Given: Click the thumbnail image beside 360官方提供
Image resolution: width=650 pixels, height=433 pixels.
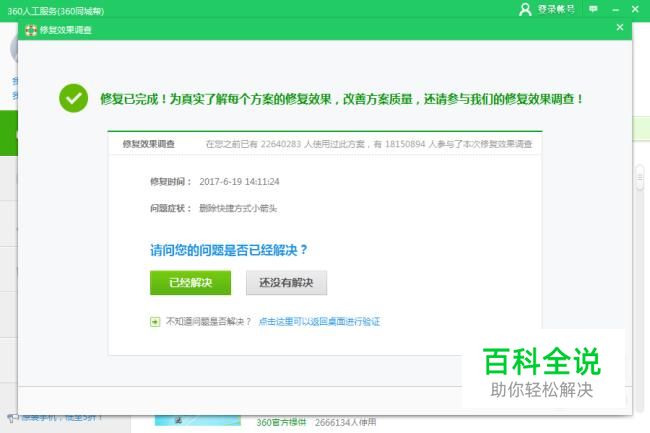Looking at the screenshot, I should (x=198, y=421).
